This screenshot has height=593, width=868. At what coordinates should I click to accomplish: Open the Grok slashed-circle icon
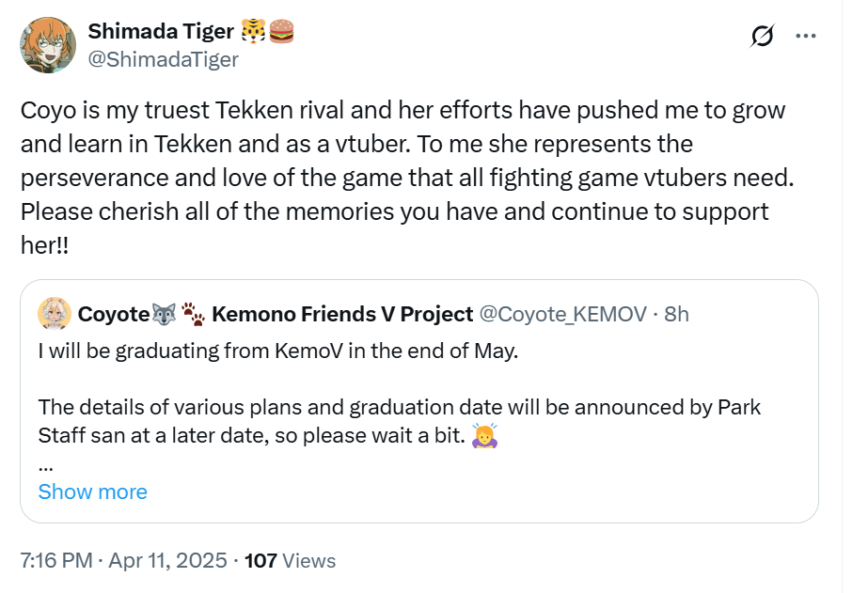[762, 37]
